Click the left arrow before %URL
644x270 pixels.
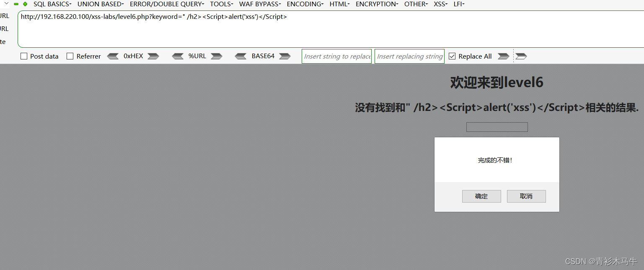click(x=178, y=56)
